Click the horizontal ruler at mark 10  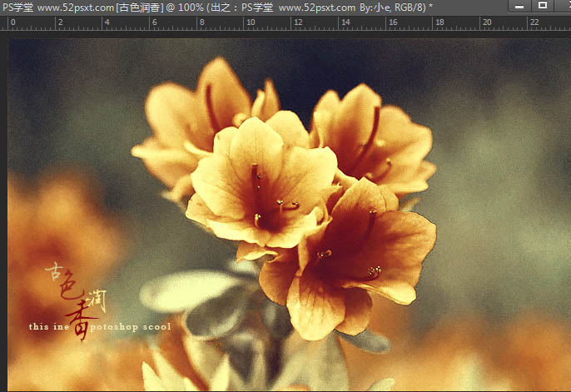tap(251, 22)
